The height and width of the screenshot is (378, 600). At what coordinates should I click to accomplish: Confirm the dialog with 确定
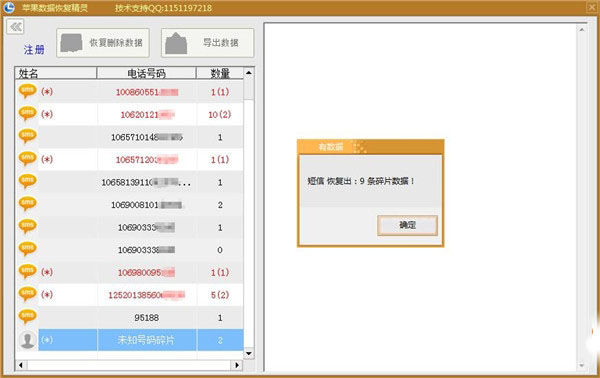pyautogui.click(x=407, y=225)
